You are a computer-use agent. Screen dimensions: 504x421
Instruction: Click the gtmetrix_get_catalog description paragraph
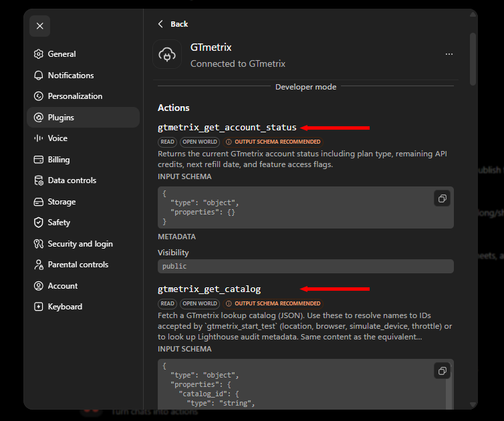pyautogui.click(x=305, y=326)
